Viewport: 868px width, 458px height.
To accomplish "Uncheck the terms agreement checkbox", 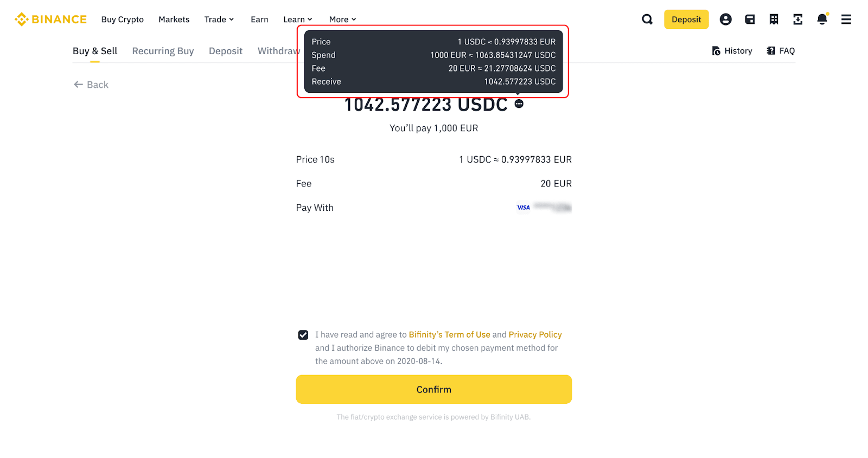I will coord(303,335).
